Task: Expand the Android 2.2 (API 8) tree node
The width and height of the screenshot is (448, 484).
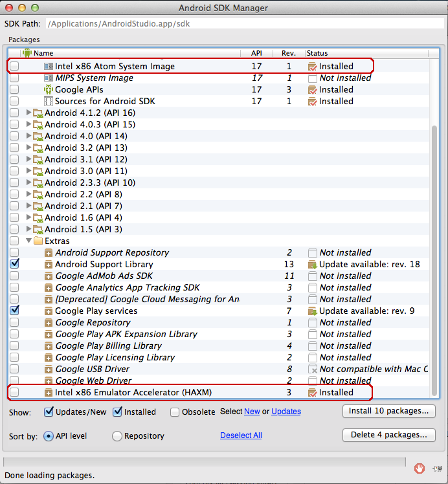Action: pos(28,194)
